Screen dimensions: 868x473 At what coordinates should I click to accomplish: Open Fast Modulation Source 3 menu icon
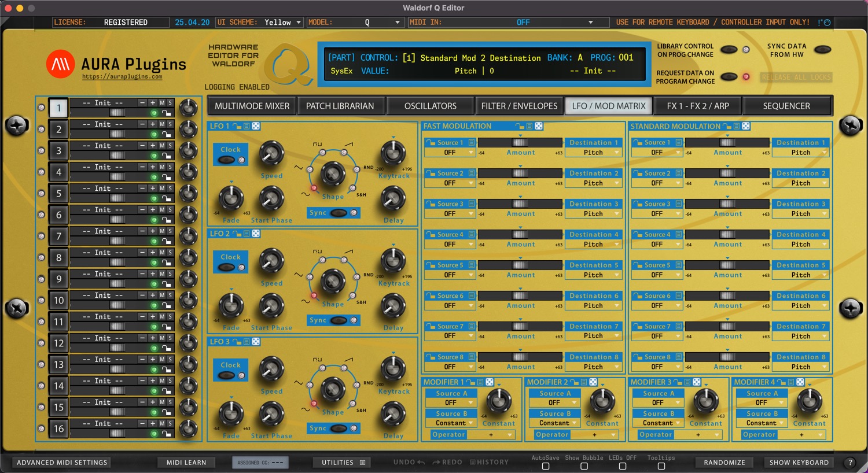[472, 204]
